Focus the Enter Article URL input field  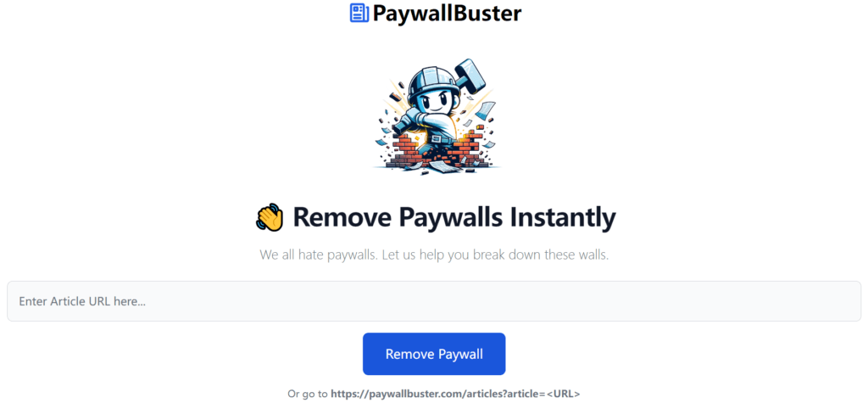click(434, 301)
